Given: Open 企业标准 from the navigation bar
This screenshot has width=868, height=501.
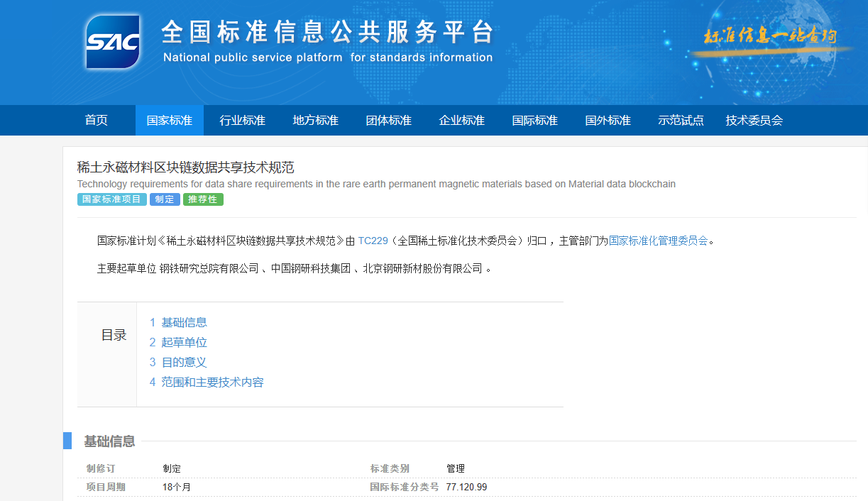Looking at the screenshot, I should click(x=462, y=121).
